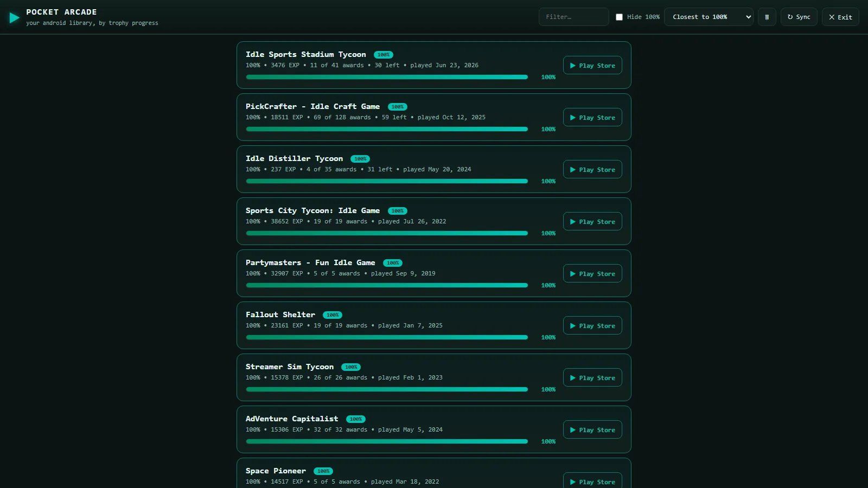Click the 100% badge beside Streamer Sim Tycoon

351,367
